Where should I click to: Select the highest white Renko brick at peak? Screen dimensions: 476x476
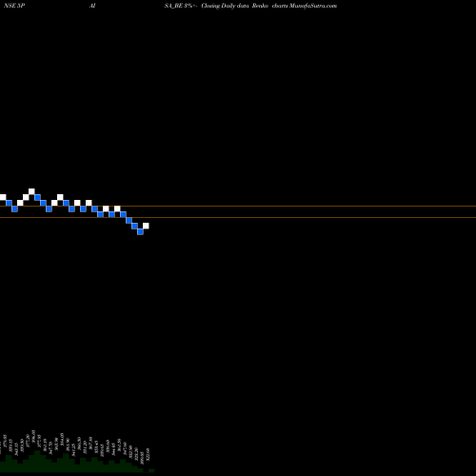(31, 191)
